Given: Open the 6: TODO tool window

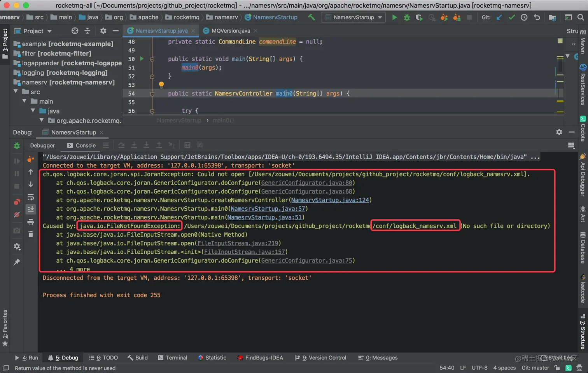Looking at the screenshot, I should click(x=103, y=357).
